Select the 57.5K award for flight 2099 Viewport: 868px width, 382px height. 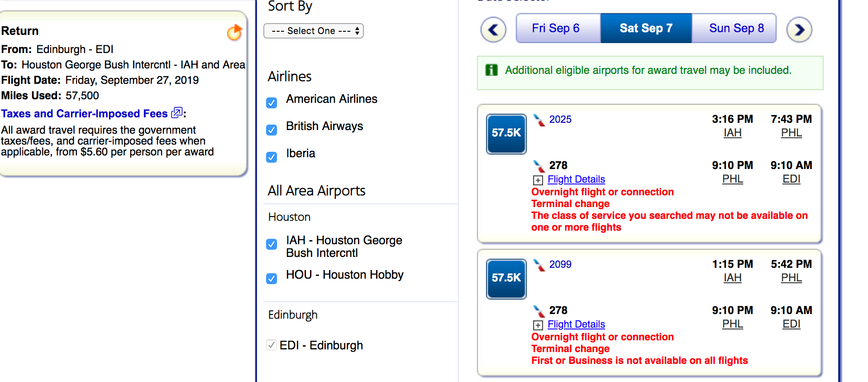(x=506, y=279)
